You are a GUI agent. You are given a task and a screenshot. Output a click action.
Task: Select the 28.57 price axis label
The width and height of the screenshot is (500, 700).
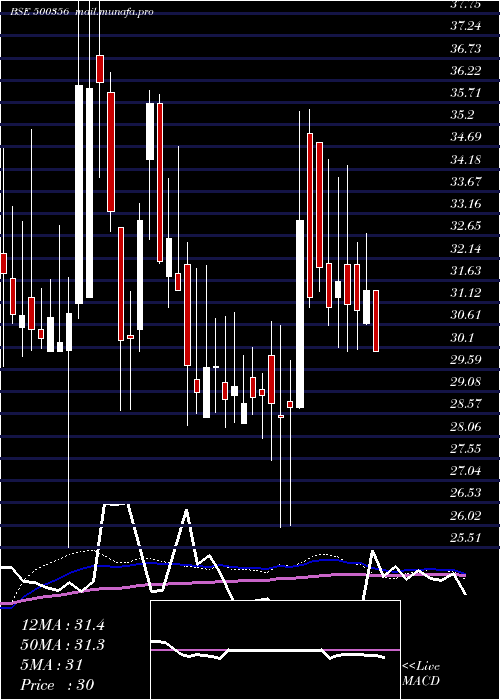[466, 404]
